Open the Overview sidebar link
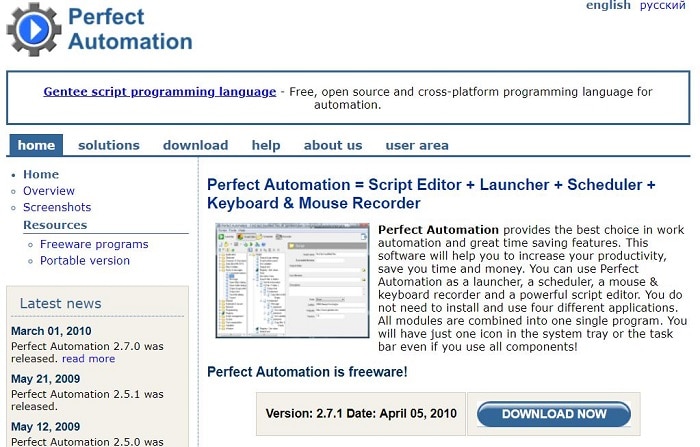Viewport: 700px width, 447px height. pyautogui.click(x=49, y=191)
